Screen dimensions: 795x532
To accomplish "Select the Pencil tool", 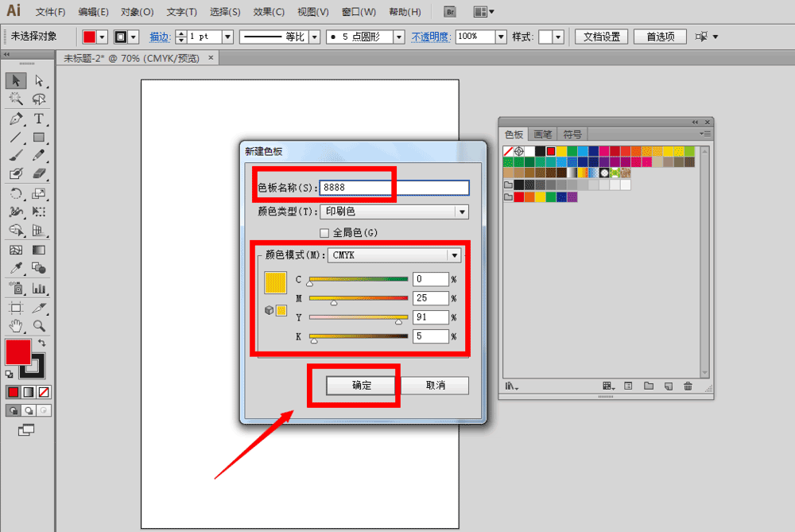I will click(38, 155).
